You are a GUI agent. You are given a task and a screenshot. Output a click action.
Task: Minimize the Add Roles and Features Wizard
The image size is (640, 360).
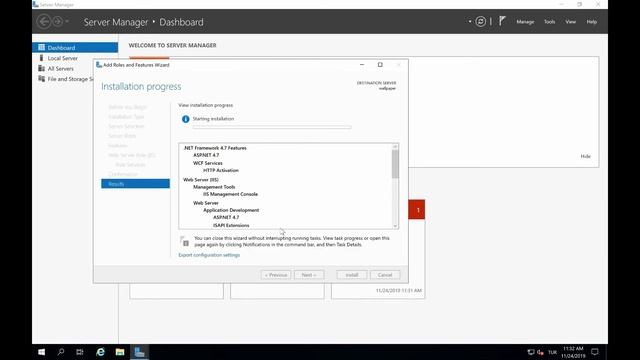[362, 64]
